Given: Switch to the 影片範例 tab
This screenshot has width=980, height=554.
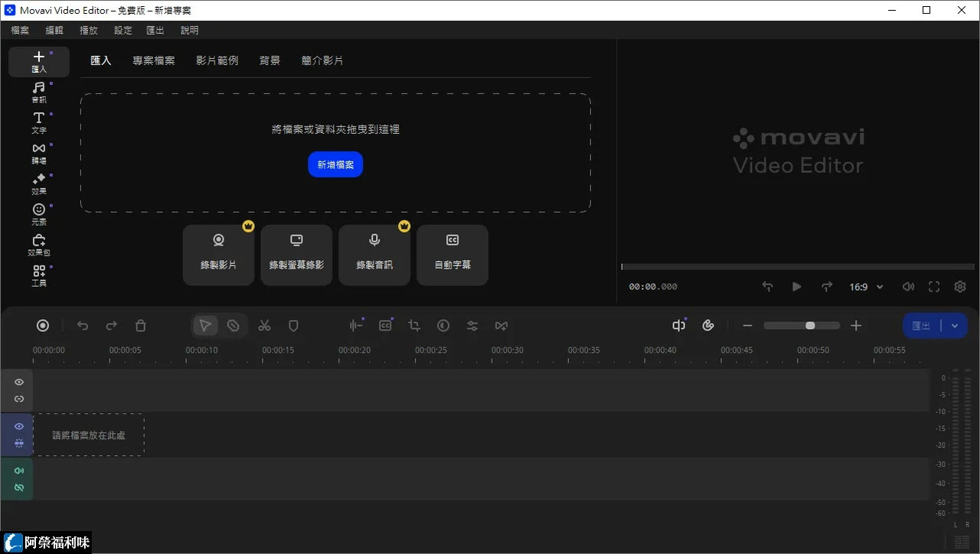Looking at the screenshot, I should pos(217,60).
